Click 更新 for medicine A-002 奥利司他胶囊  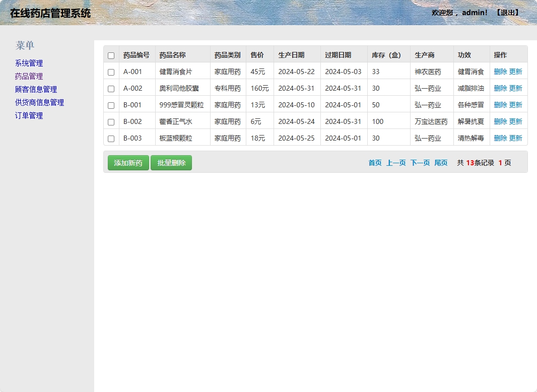pos(517,88)
